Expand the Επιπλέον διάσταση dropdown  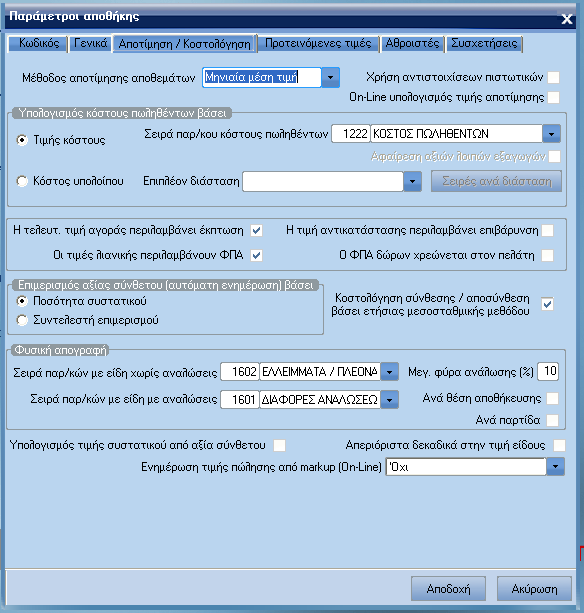412,181
